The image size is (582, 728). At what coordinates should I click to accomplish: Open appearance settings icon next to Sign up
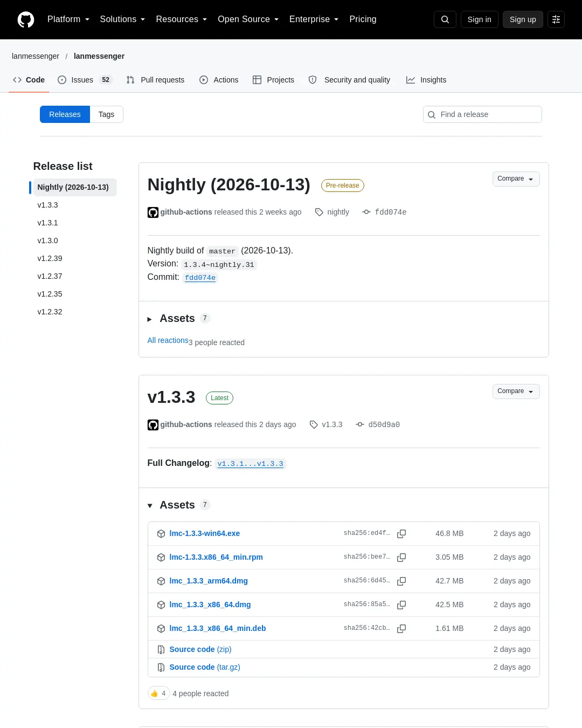556,19
